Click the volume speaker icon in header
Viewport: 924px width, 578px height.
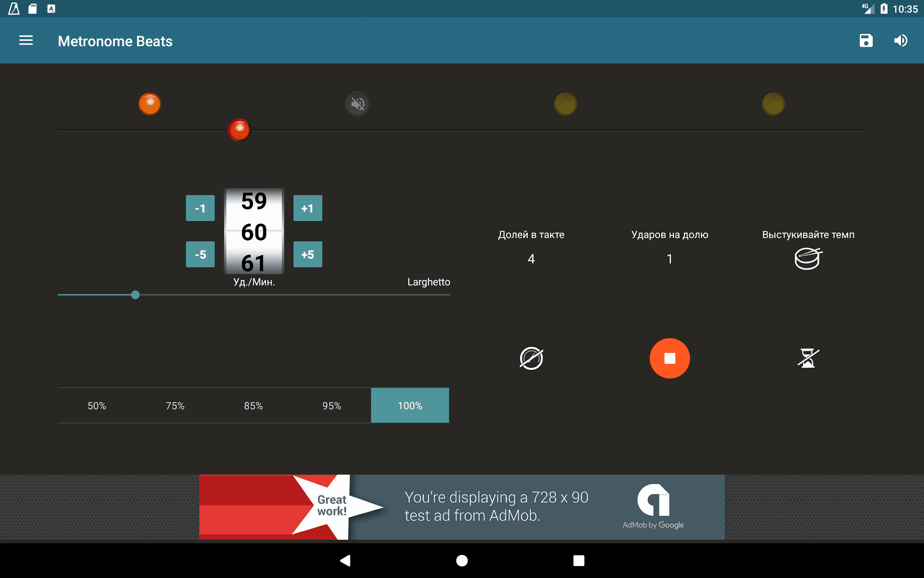(x=901, y=40)
